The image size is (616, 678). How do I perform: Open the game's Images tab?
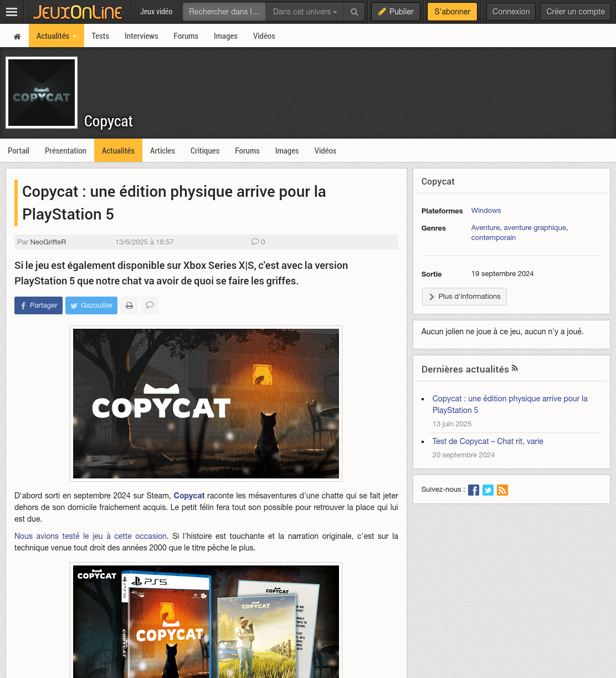[287, 151]
